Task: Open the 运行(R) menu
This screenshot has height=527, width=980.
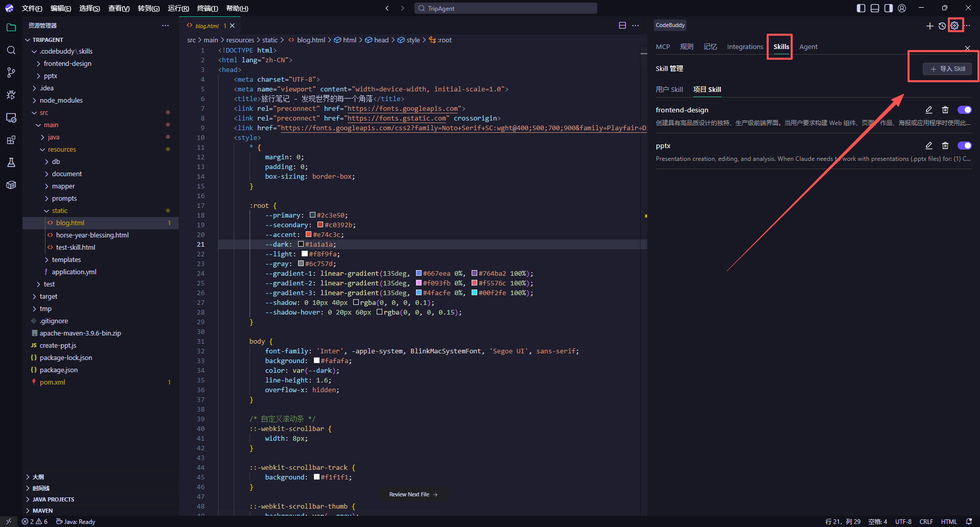Action: (x=178, y=8)
